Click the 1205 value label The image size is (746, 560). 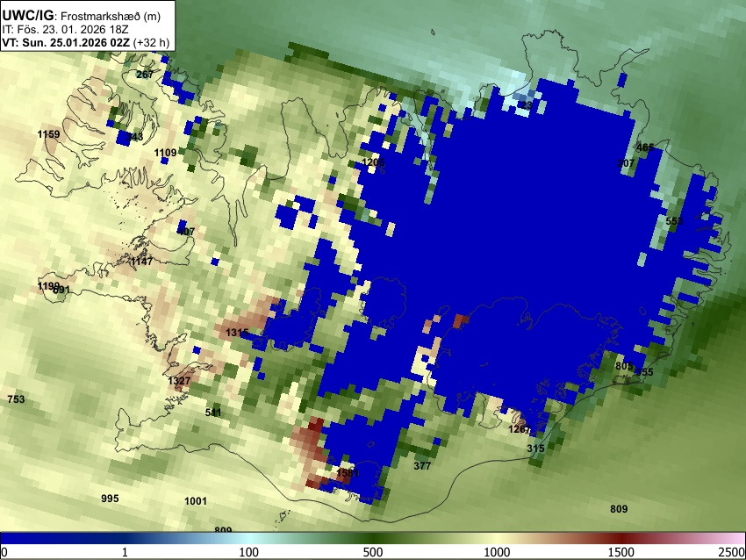point(373,162)
